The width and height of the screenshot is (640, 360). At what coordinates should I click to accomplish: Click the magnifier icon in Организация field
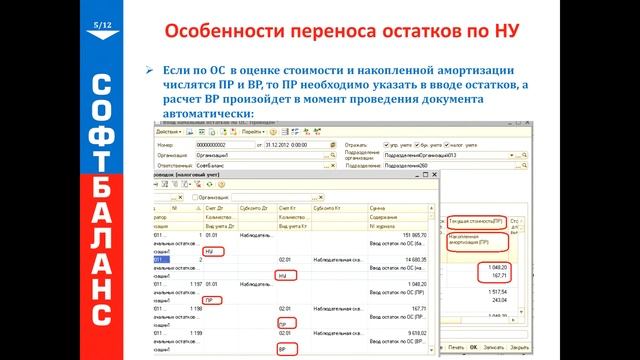(x=333, y=155)
